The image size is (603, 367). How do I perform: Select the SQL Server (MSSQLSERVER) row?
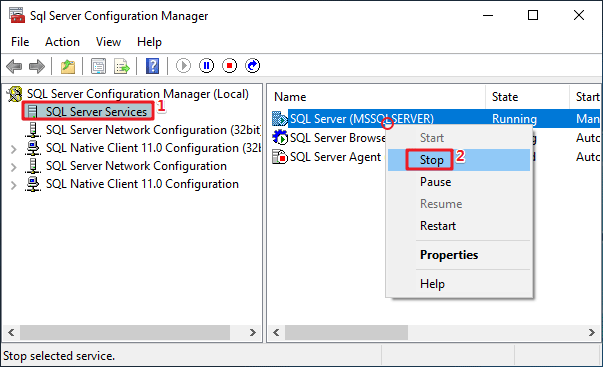pos(435,118)
